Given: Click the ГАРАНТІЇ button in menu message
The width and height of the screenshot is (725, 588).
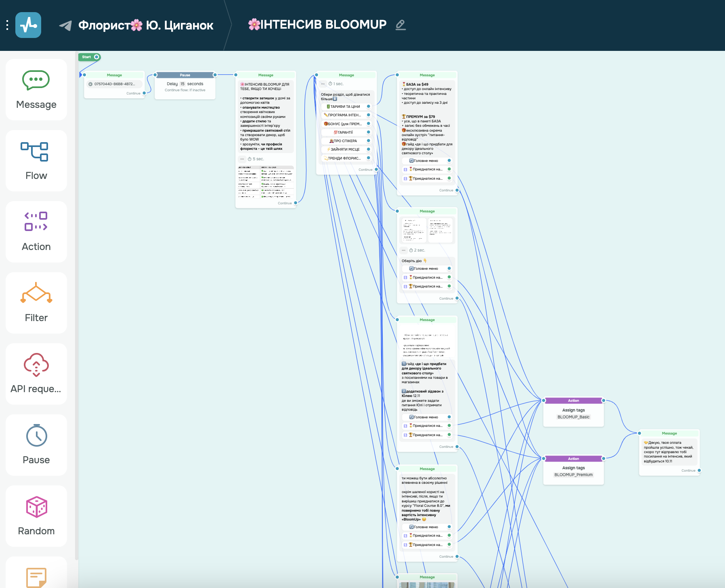Looking at the screenshot, I should point(345,132).
